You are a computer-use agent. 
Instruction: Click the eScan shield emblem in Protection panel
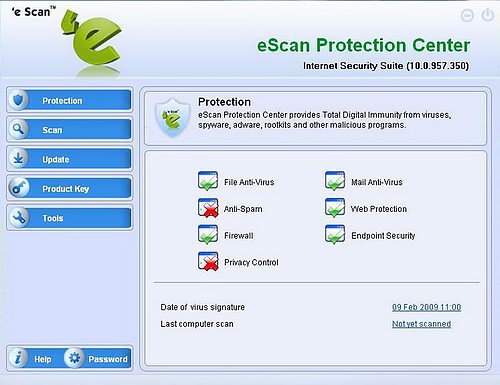coord(172,117)
